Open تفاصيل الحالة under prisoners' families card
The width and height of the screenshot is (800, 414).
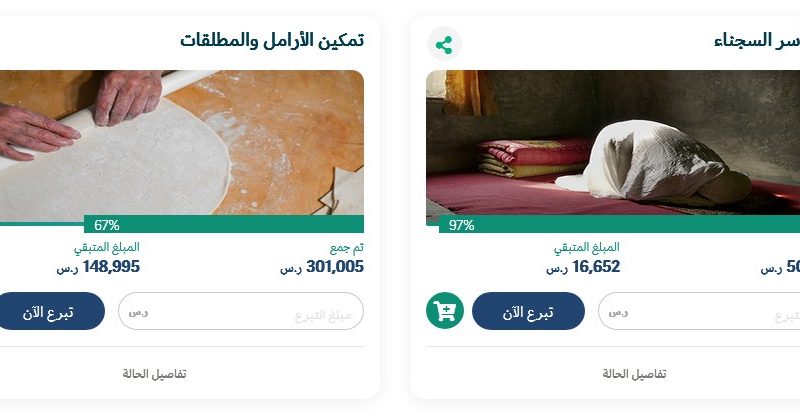pyautogui.click(x=634, y=374)
